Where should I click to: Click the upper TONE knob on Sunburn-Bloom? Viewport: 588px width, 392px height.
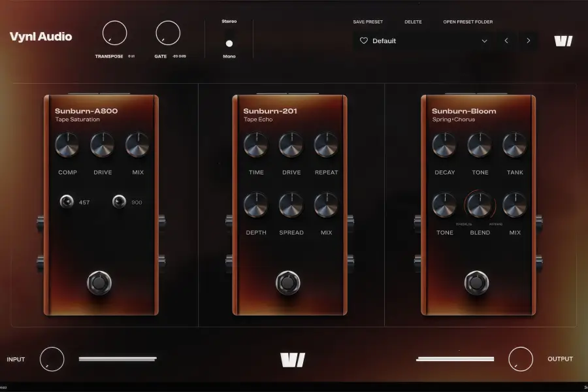pos(480,145)
